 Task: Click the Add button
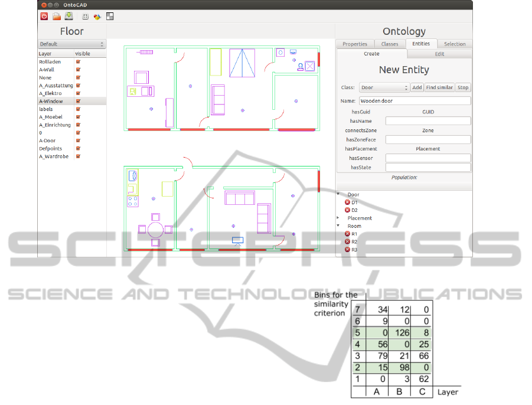pyautogui.click(x=417, y=87)
